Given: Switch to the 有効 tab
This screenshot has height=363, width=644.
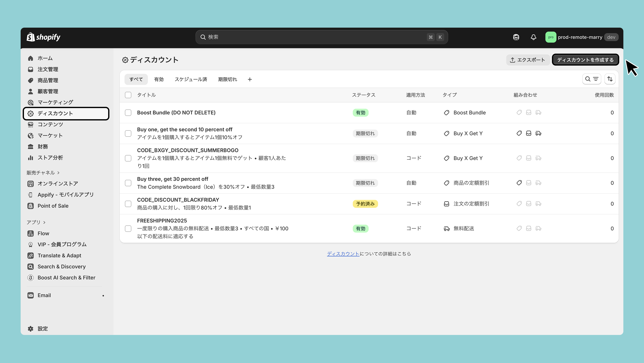Looking at the screenshot, I should [159, 79].
